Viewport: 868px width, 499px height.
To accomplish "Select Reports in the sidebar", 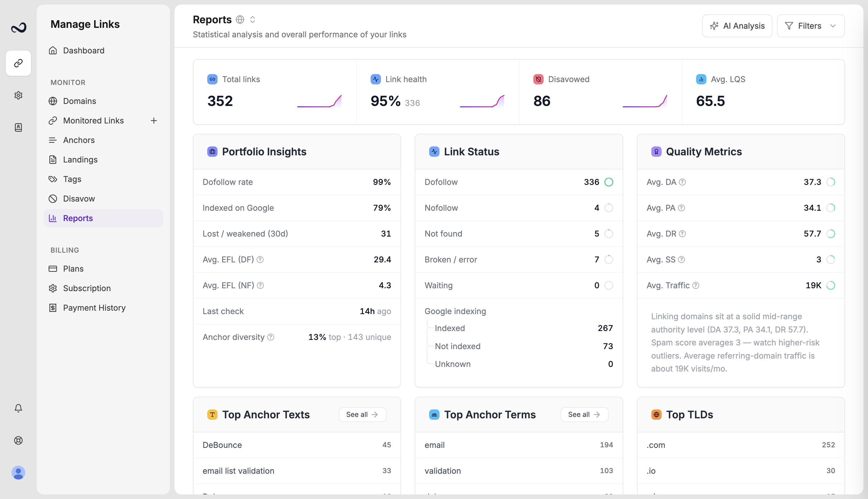I will coord(103,218).
